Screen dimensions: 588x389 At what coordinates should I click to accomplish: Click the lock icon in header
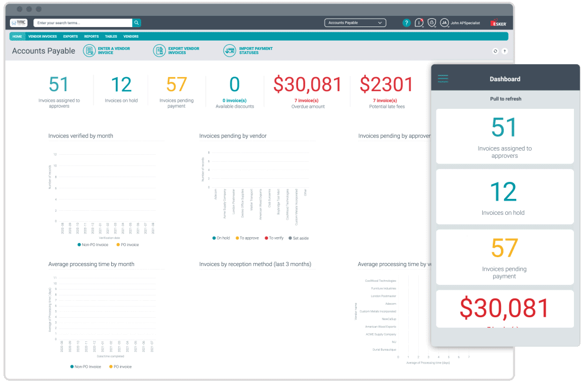(432, 22)
